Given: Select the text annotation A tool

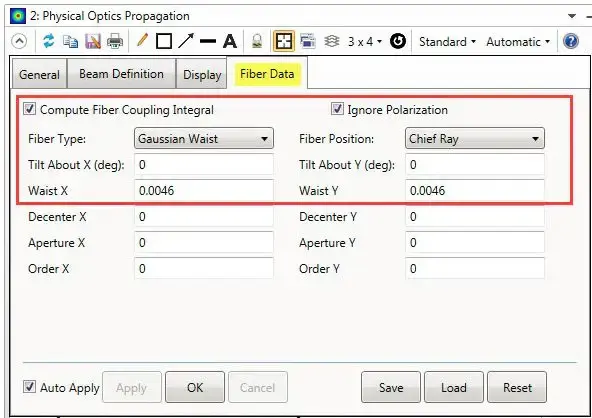Looking at the screenshot, I should (230, 41).
